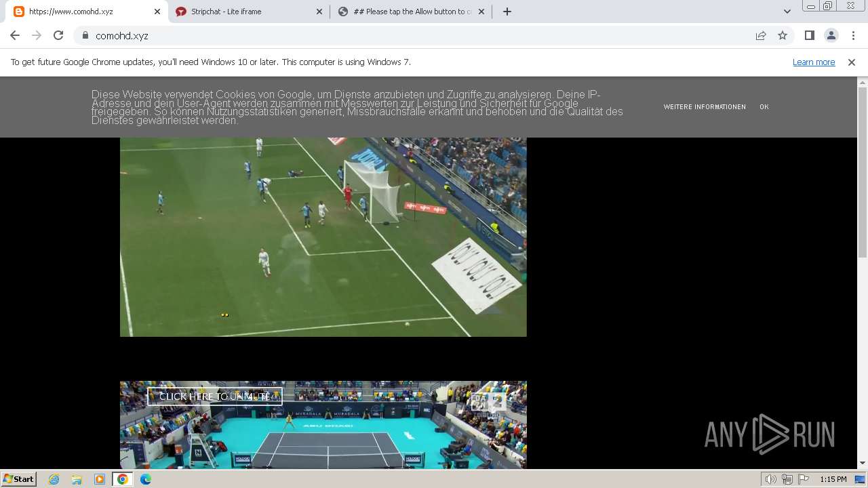The height and width of the screenshot is (488, 868).
Task: Open the Chrome profile menu
Action: pos(831,36)
